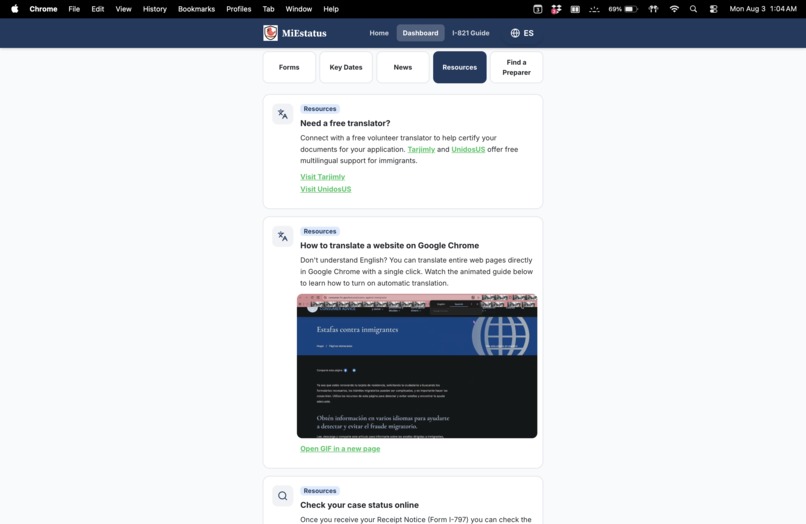This screenshot has width=806, height=524.
Task: Open Chrome's File menu
Action: point(74,9)
